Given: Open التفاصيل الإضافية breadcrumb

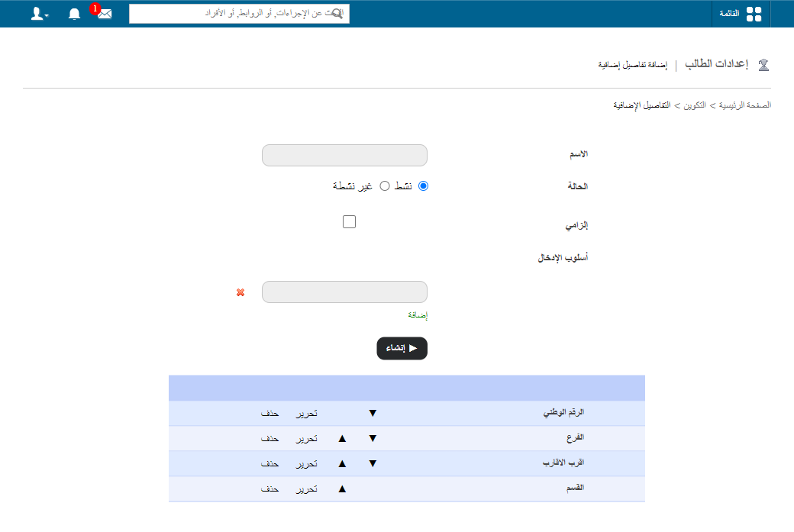Looking at the screenshot, I should coord(642,105).
